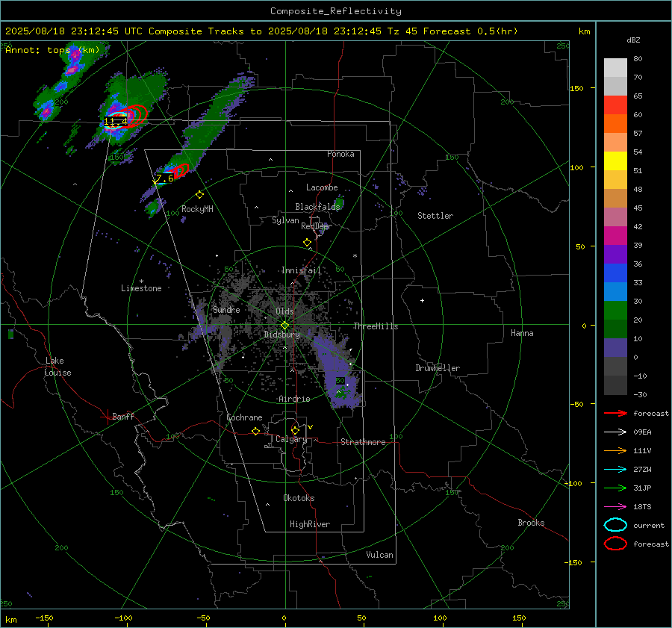This screenshot has width=672, height=628.
Task: Click the magenta 39-42 dBZ color band
Action: [x=615, y=236]
